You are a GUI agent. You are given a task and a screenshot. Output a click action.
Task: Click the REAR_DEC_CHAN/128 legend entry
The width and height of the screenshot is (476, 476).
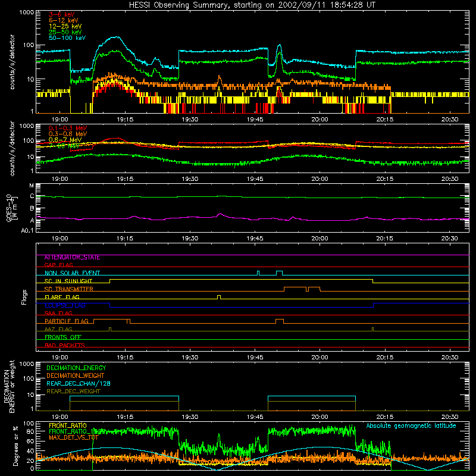pyautogui.click(x=79, y=384)
